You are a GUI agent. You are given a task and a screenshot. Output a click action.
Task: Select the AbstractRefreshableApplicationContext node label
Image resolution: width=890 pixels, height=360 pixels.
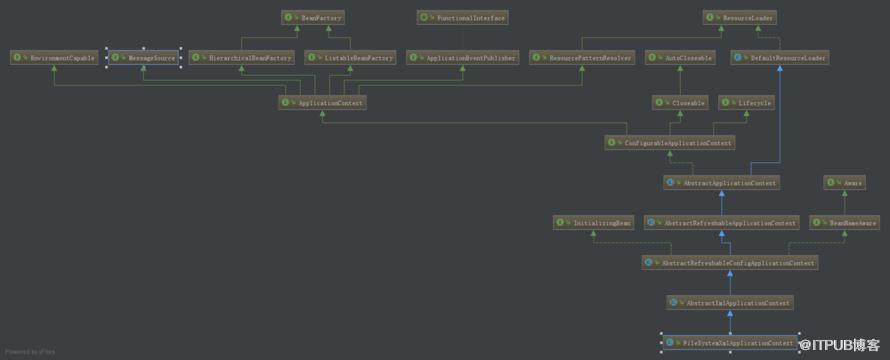(x=730, y=223)
